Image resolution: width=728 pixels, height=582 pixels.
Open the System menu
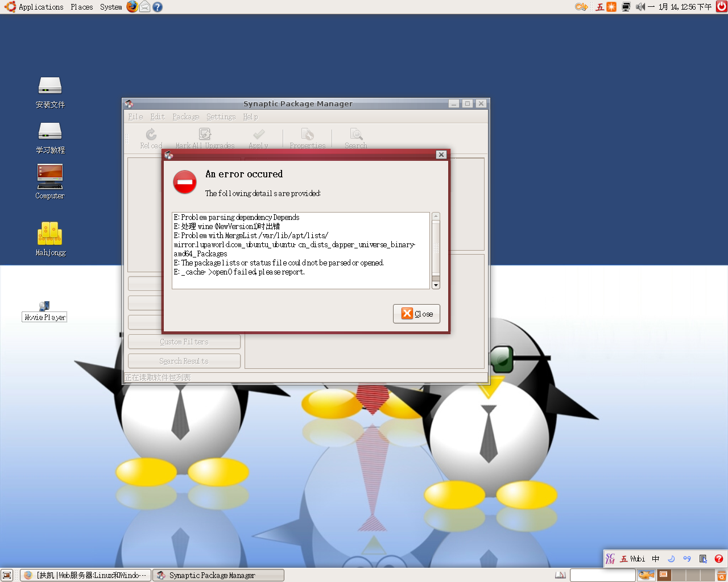(x=111, y=7)
